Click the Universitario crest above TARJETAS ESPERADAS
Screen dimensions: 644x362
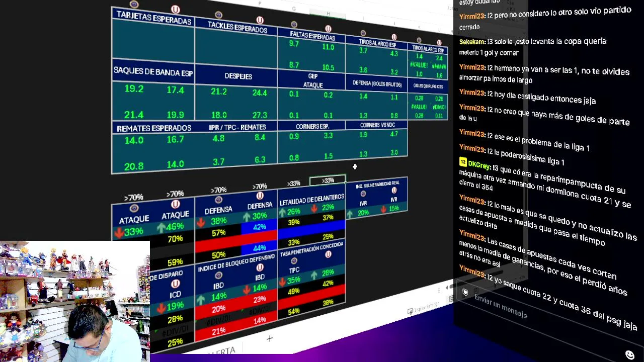click(x=175, y=9)
